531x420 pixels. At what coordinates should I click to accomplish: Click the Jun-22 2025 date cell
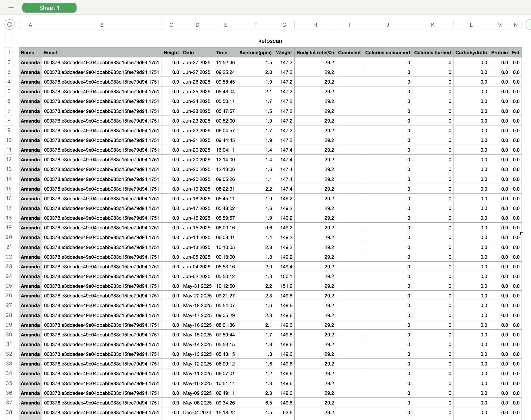(197, 131)
